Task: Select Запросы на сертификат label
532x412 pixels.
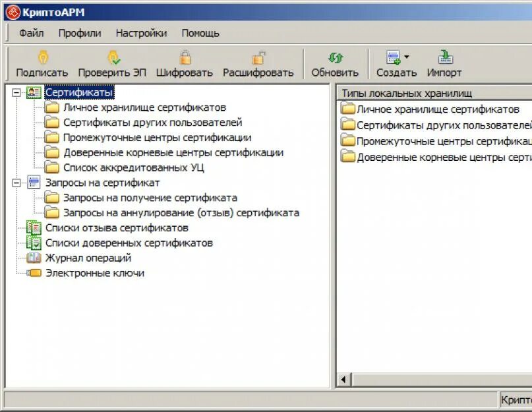Action: 102,183
